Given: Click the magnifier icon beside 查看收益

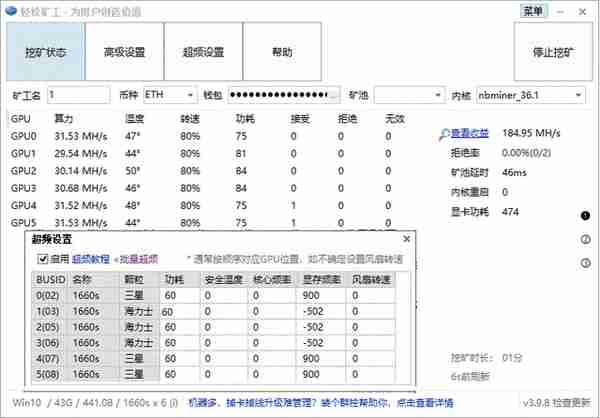Looking at the screenshot, I should [445, 134].
